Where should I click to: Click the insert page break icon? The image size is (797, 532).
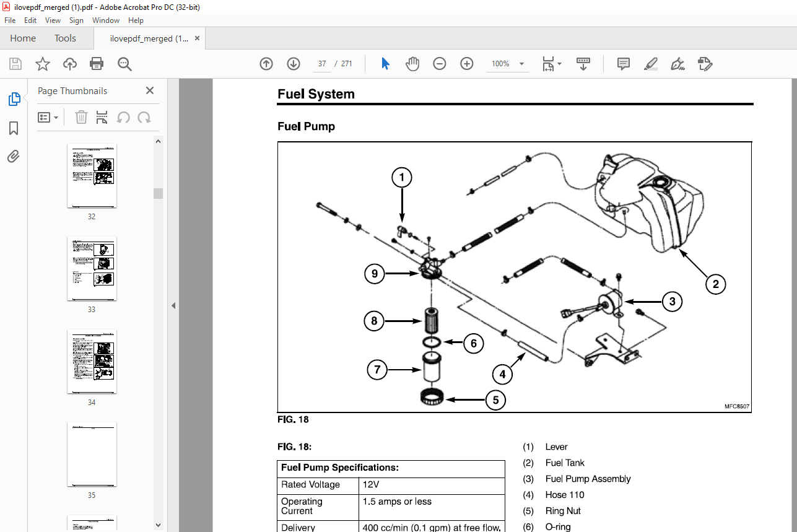pyautogui.click(x=102, y=117)
